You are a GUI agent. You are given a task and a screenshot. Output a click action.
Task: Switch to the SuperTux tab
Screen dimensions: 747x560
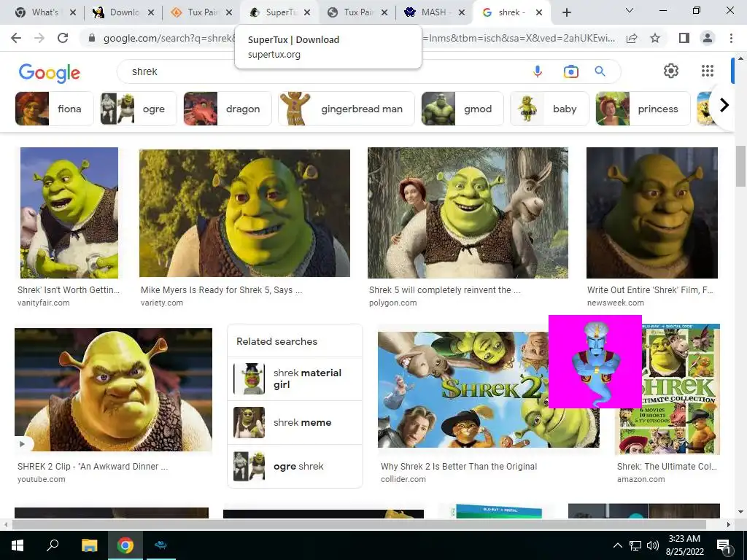pyautogui.click(x=279, y=12)
